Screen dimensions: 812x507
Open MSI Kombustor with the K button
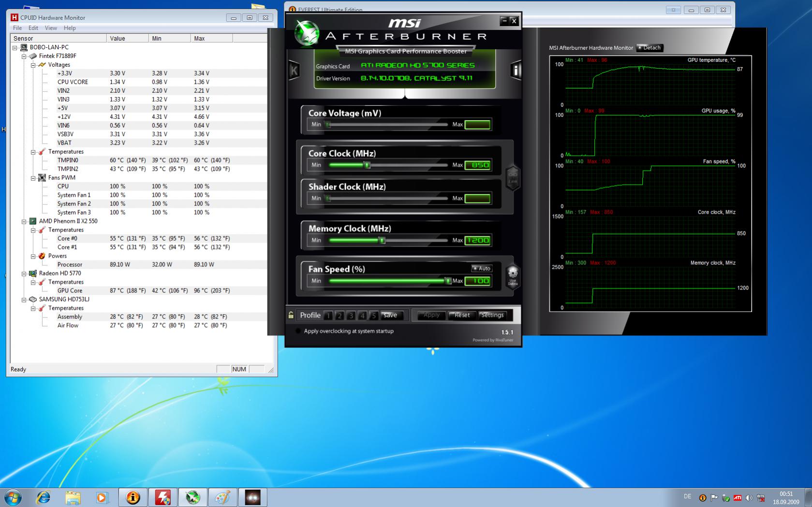[294, 71]
